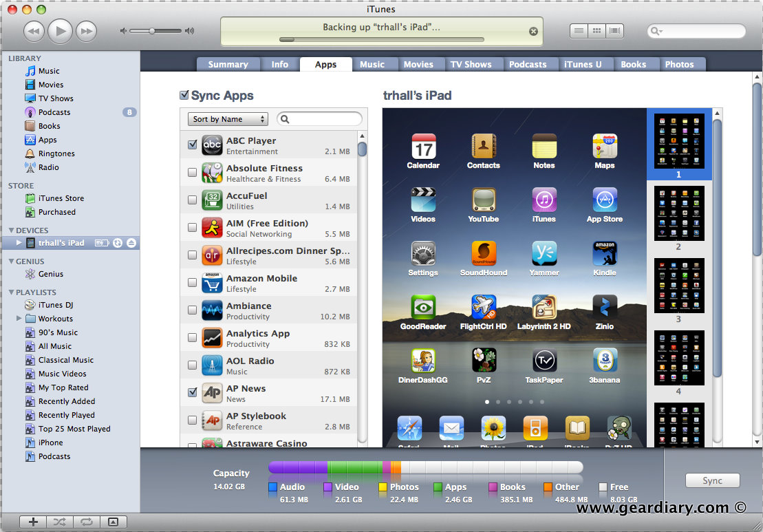763x532 pixels.
Task: Expand trhall's iPad device triangle
Action: (19, 242)
